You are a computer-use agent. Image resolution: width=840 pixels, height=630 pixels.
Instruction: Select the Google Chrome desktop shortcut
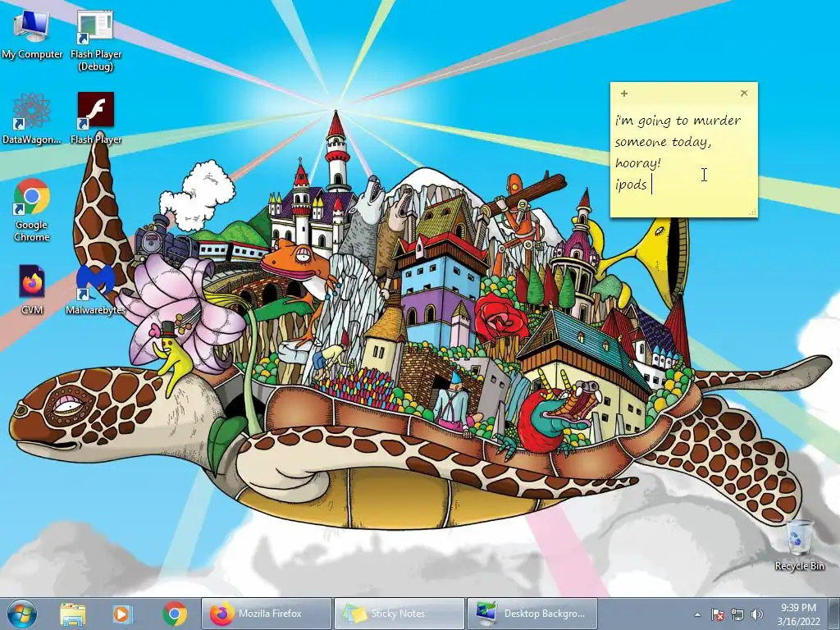(32, 210)
